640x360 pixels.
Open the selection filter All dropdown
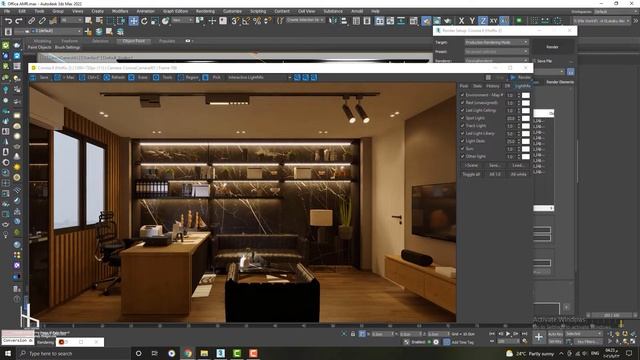71,20
